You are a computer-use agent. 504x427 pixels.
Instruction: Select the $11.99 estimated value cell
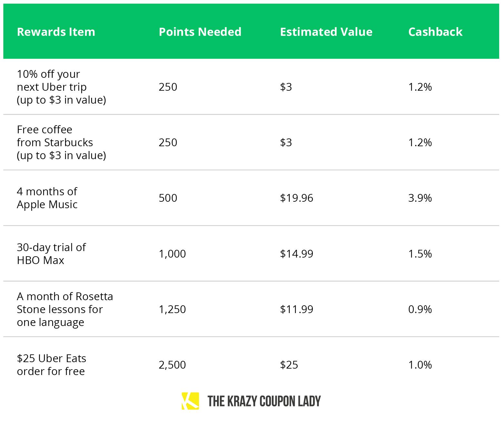coord(297,309)
